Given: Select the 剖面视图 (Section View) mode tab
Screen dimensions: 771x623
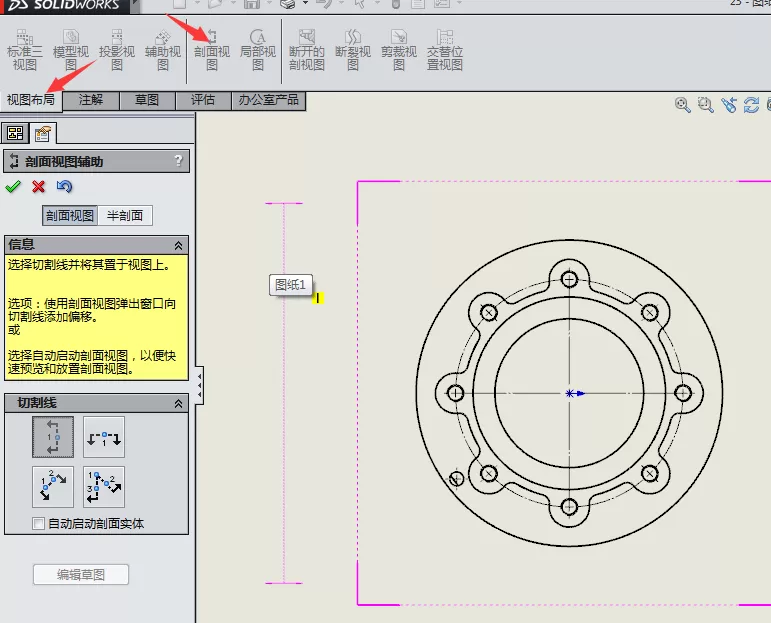Looking at the screenshot, I should pyautogui.click(x=70, y=215).
